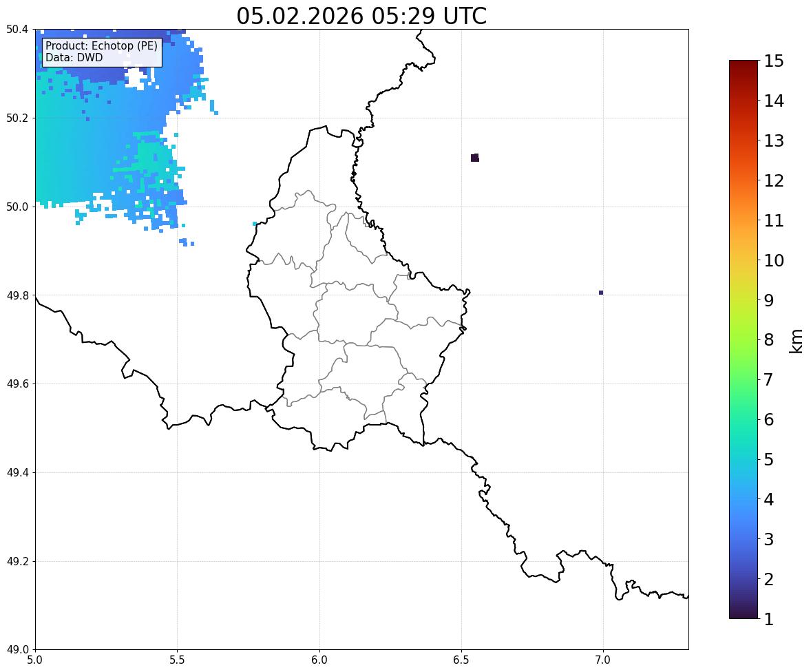Click colorbar tick label '12'
Image resolution: width=811 pixels, height=672 pixels.
point(774,180)
